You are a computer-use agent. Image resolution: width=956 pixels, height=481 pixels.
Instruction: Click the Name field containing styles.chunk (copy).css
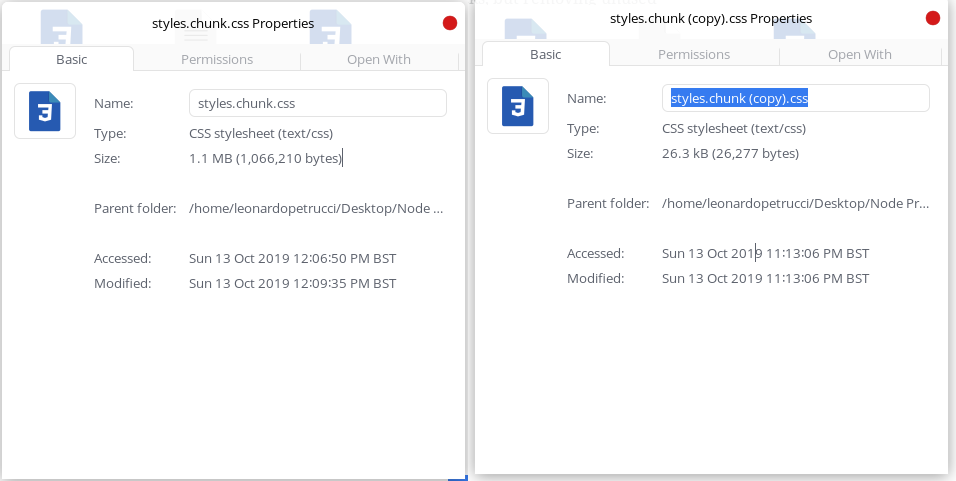pyautogui.click(x=795, y=98)
